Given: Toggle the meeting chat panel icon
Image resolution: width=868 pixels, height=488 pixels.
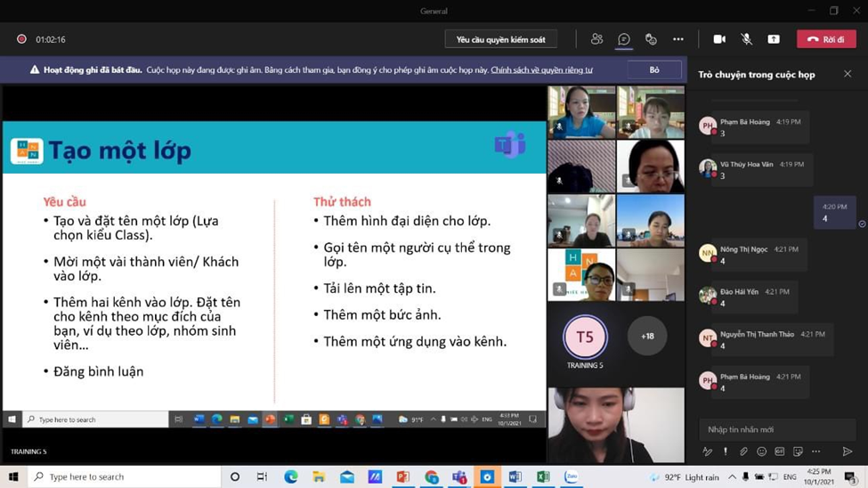Looking at the screenshot, I should tap(624, 39).
